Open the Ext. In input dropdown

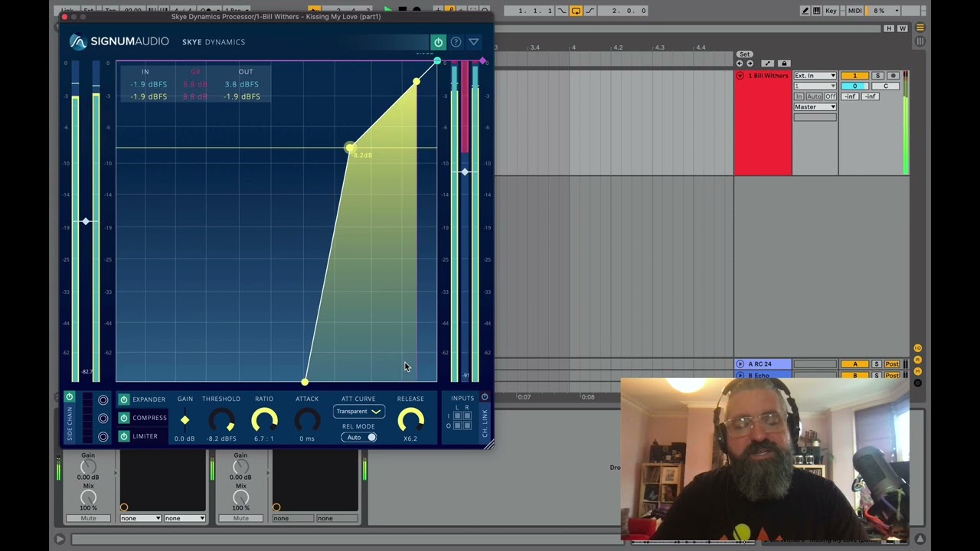click(x=815, y=76)
